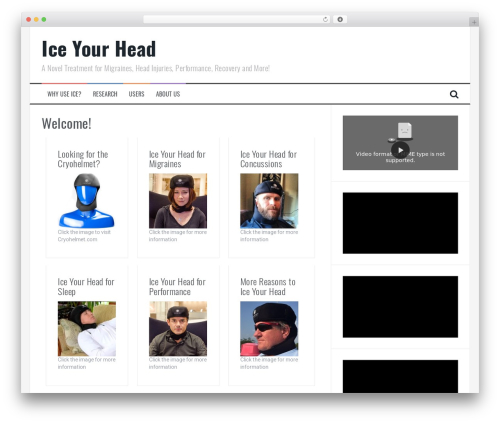Image resolution: width=500 pixels, height=423 pixels.
Task: Open the Research menu item
Action: point(105,94)
